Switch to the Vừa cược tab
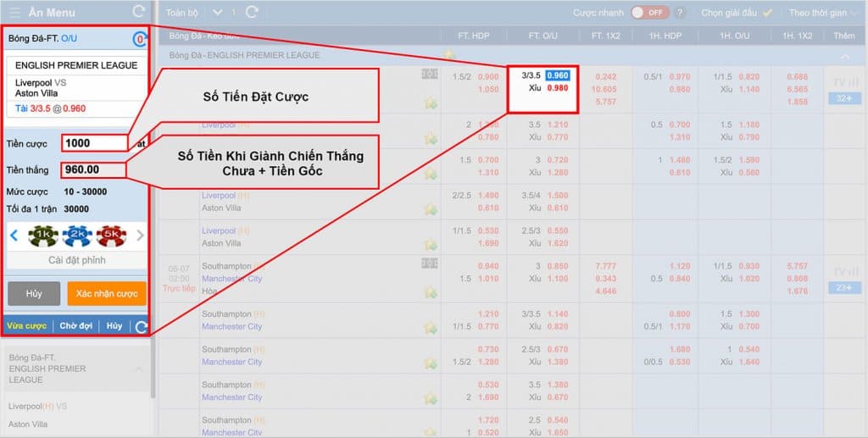 pyautogui.click(x=26, y=326)
